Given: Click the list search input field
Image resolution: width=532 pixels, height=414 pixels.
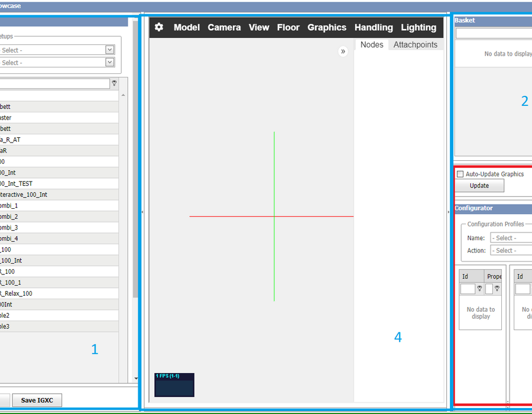Looking at the screenshot, I should coord(54,83).
